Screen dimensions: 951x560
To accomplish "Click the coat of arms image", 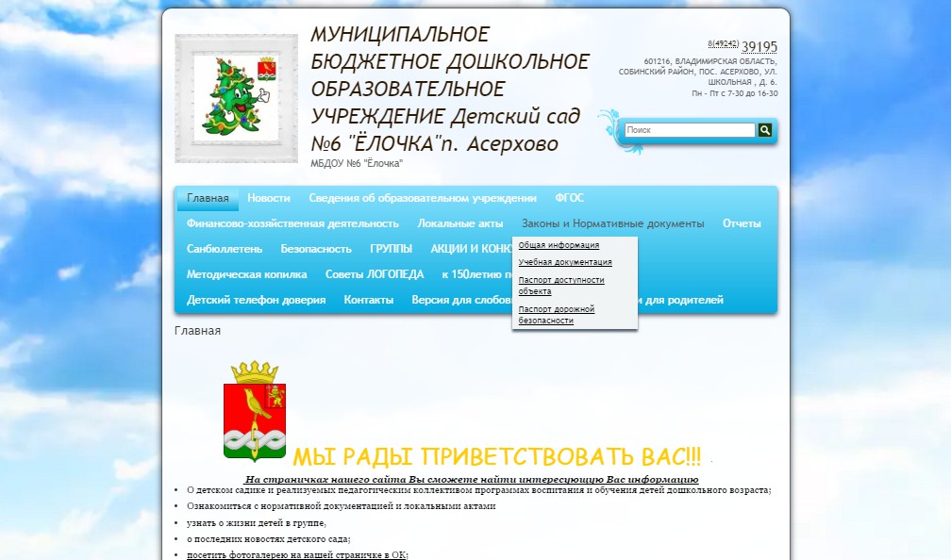I will (x=255, y=411).
